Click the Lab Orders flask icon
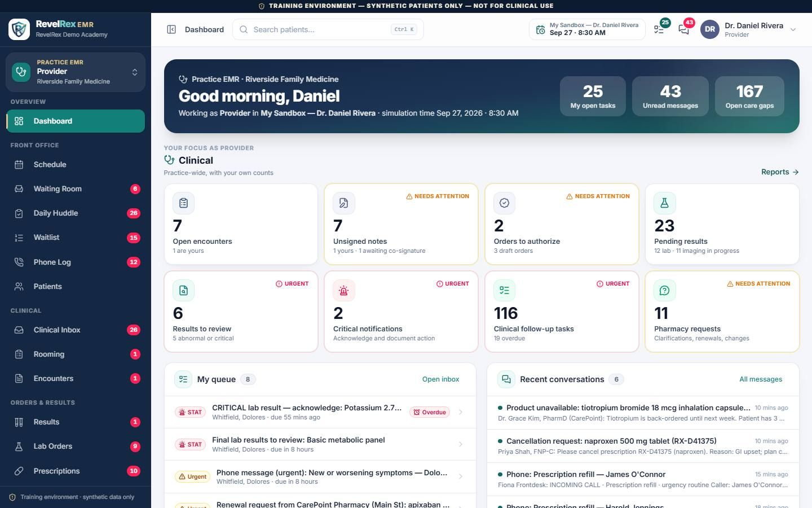812x508 pixels. pos(19,446)
